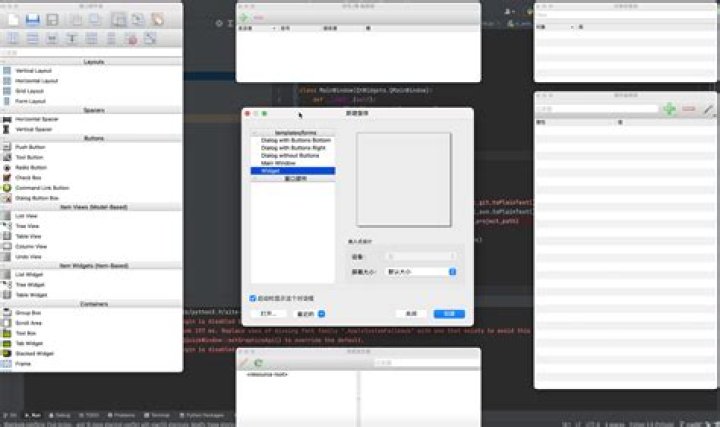Select the Check Box widget
The image size is (720, 427).
click(27, 177)
